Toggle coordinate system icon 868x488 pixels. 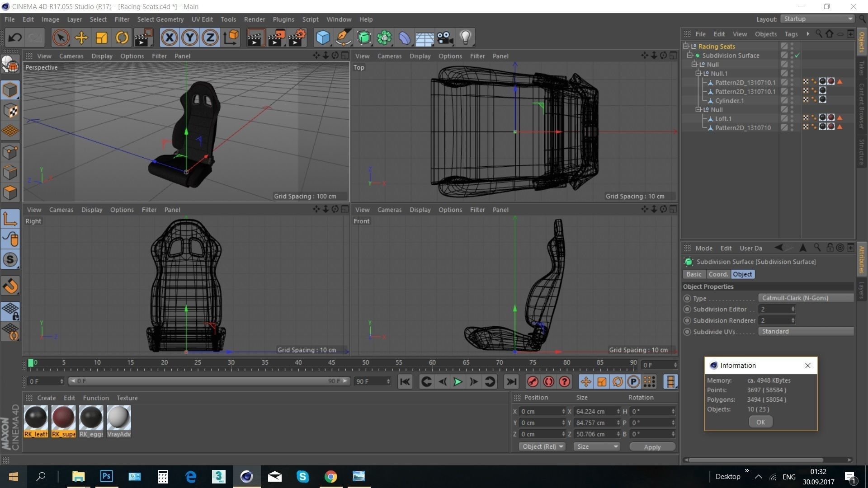231,38
